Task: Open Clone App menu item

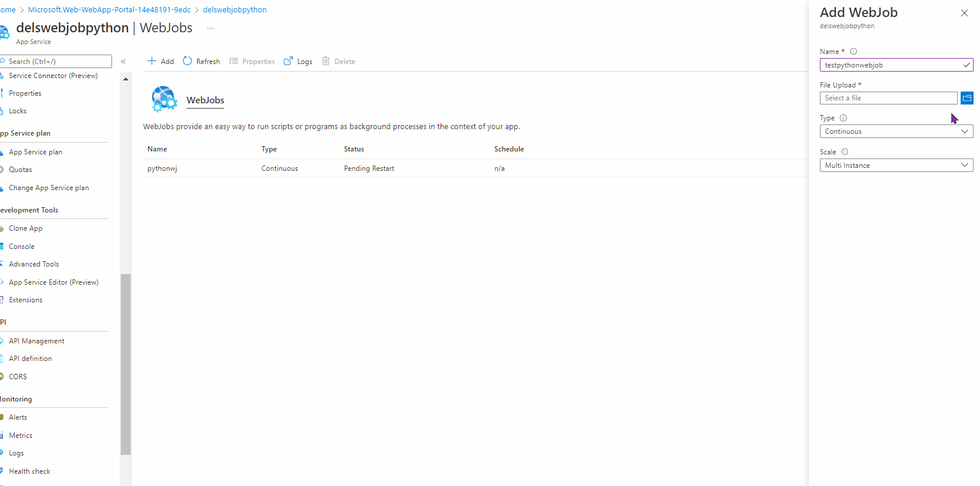Action: (26, 228)
